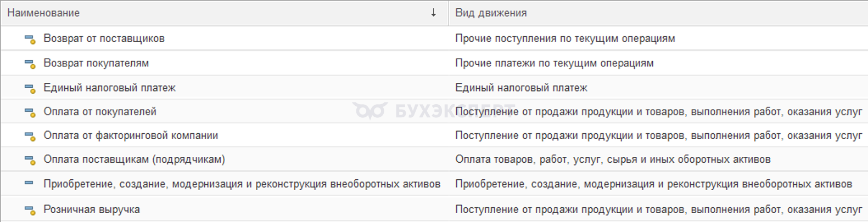Select the Возврат от поставщиков row name

[x=104, y=39]
